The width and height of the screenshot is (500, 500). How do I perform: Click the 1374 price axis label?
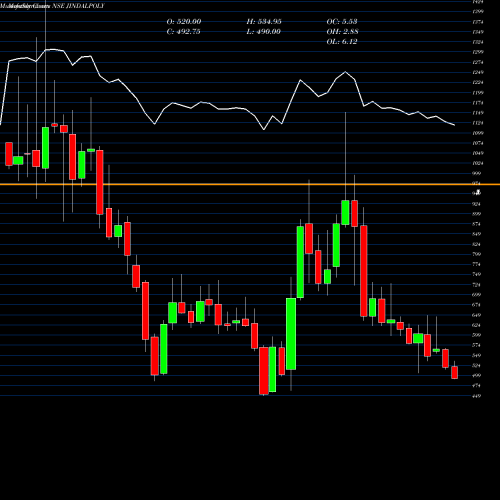tap(478, 22)
